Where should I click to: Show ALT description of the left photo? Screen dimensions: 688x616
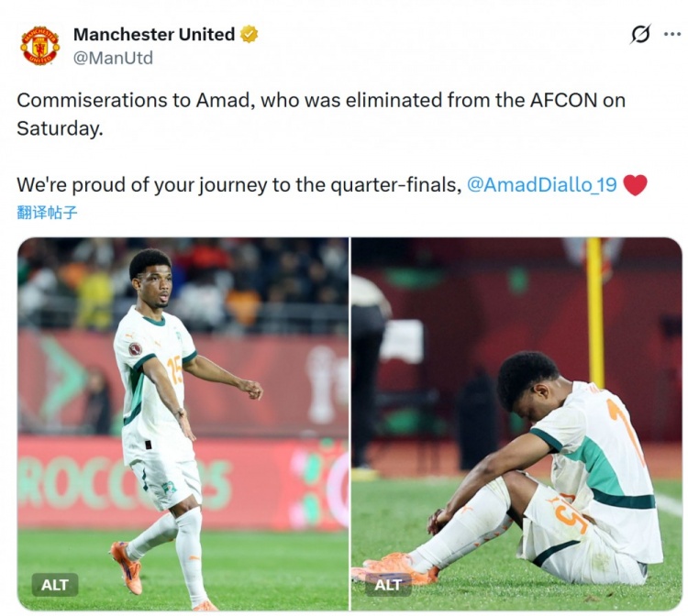tap(55, 584)
